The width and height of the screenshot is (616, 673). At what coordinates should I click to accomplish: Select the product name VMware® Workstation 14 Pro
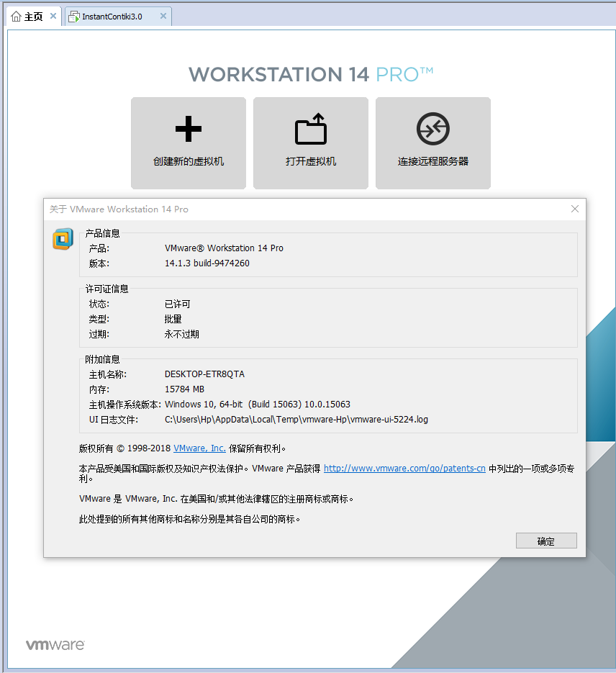click(x=224, y=248)
